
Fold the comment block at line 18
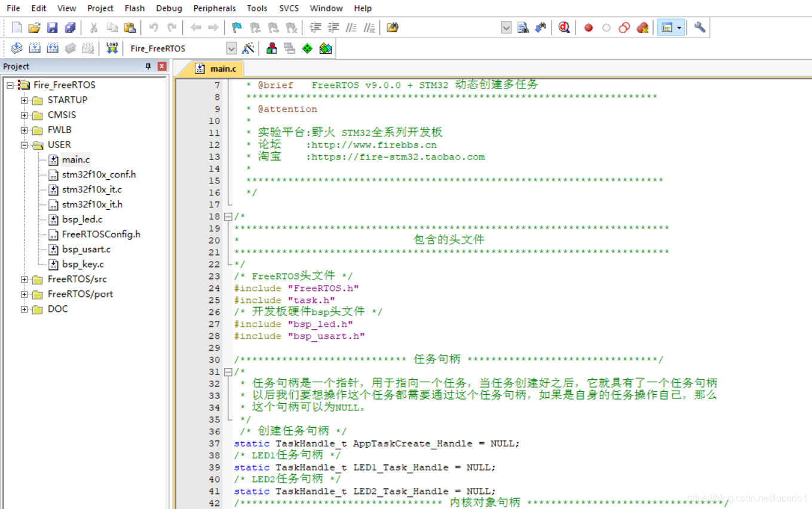[x=228, y=216]
